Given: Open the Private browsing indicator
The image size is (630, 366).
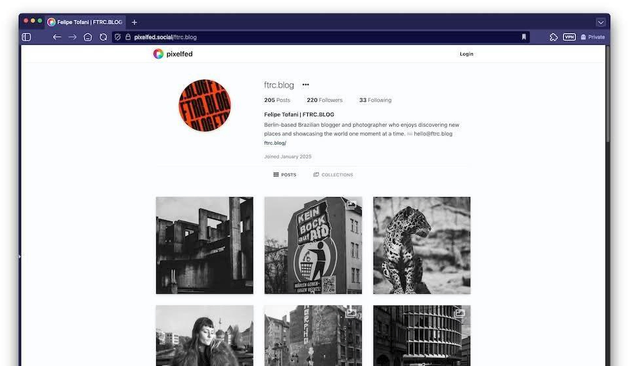Looking at the screenshot, I should pyautogui.click(x=593, y=37).
